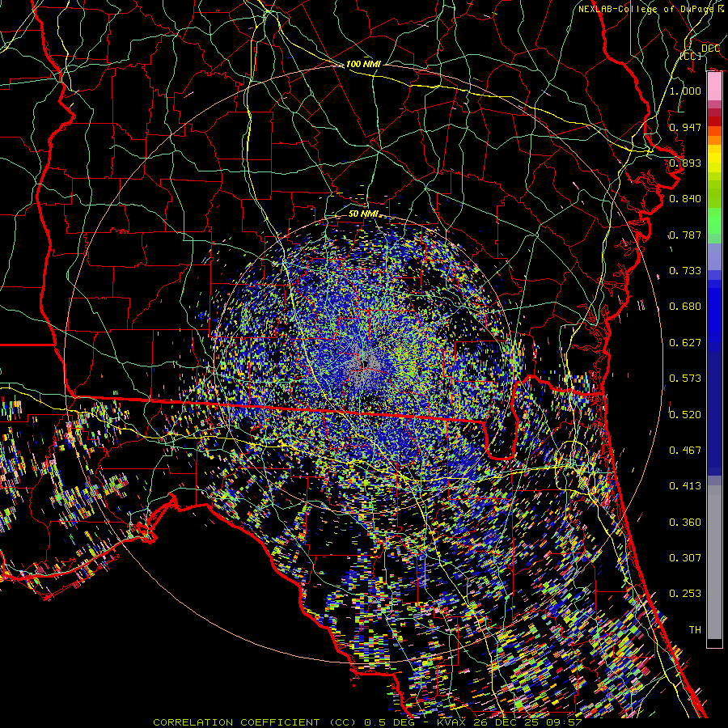Select the 0.627 scale label

click(x=685, y=342)
